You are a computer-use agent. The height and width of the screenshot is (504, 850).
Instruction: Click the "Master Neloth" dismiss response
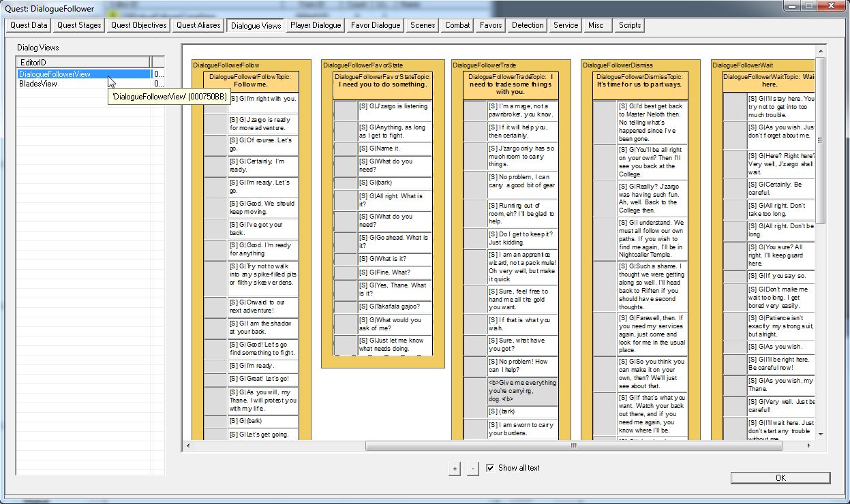pyautogui.click(x=652, y=123)
